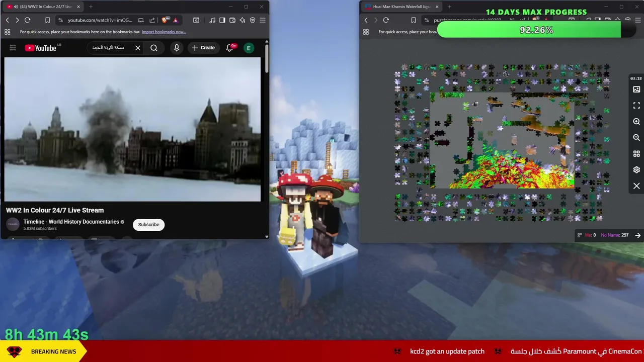Screen dimensions: 644x362
Task: Click the video title WW2 In Colour 24/7 Live Stream
Action: [55, 210]
